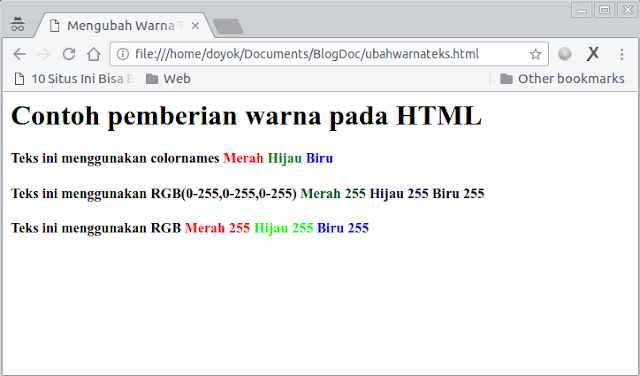The width and height of the screenshot is (640, 376).
Task: Click the forward navigation arrow
Action: click(x=44, y=54)
